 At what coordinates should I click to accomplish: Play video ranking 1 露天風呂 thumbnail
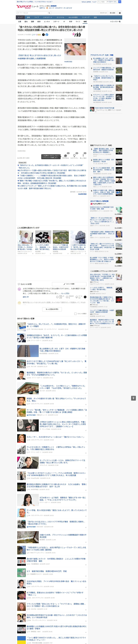click(119, 151)
